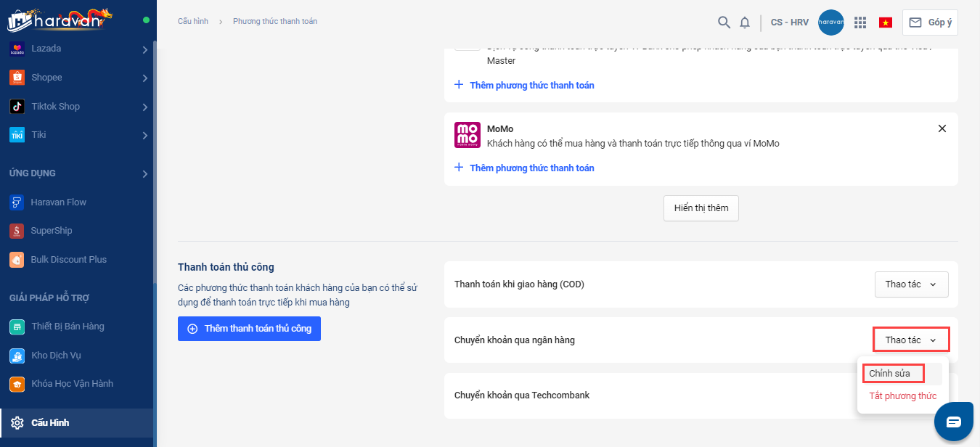Open Haravan Flow app

click(x=58, y=202)
